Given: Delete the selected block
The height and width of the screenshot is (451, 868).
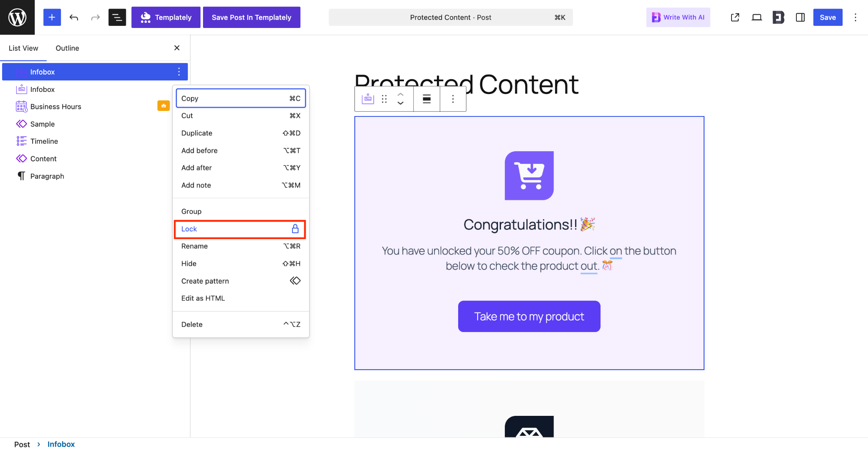Looking at the screenshot, I should (241, 324).
